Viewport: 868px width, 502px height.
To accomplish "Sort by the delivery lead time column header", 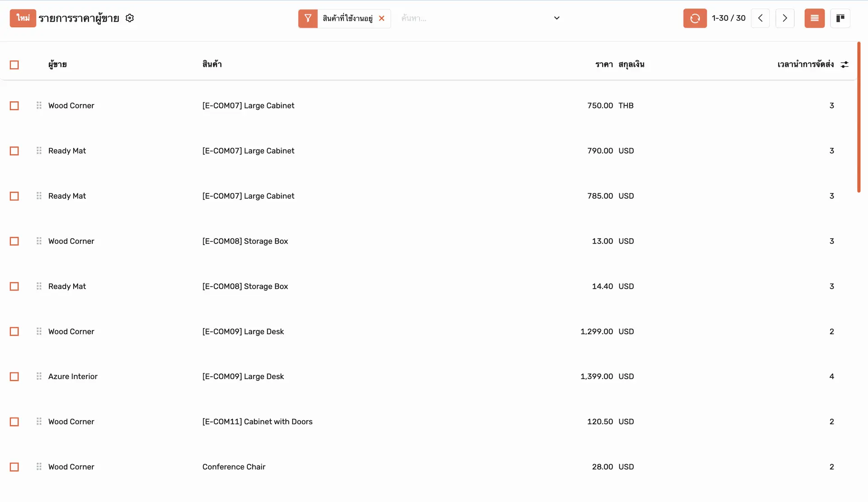I will click(806, 64).
